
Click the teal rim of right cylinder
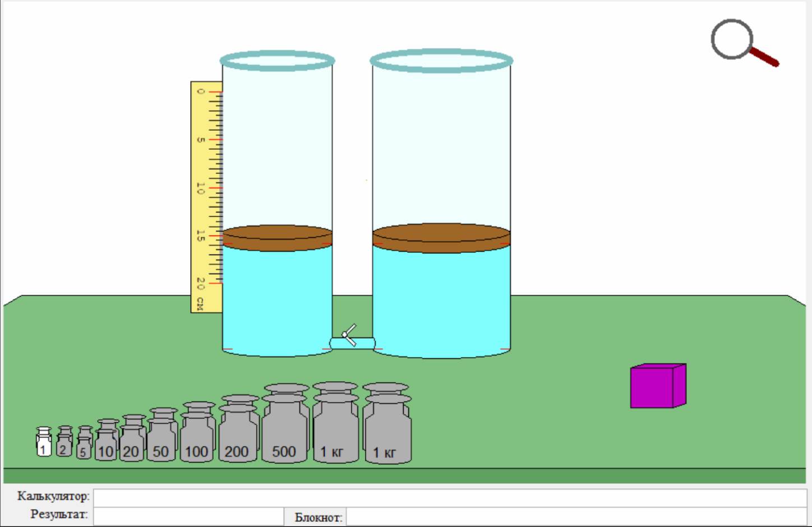tap(441, 61)
